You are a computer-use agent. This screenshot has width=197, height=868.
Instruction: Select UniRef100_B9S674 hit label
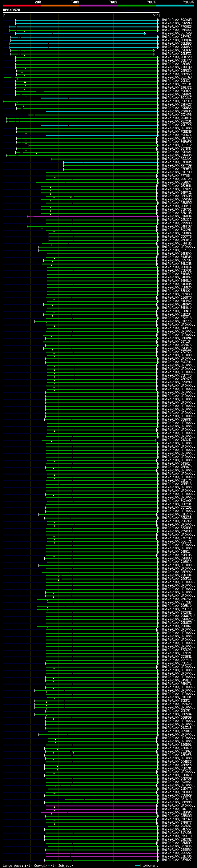[177, 135]
